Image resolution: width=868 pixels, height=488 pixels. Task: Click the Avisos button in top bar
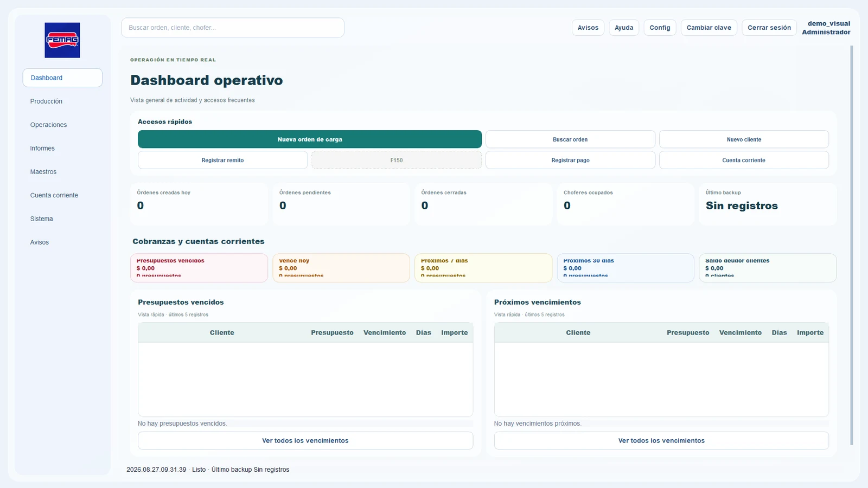pos(588,28)
